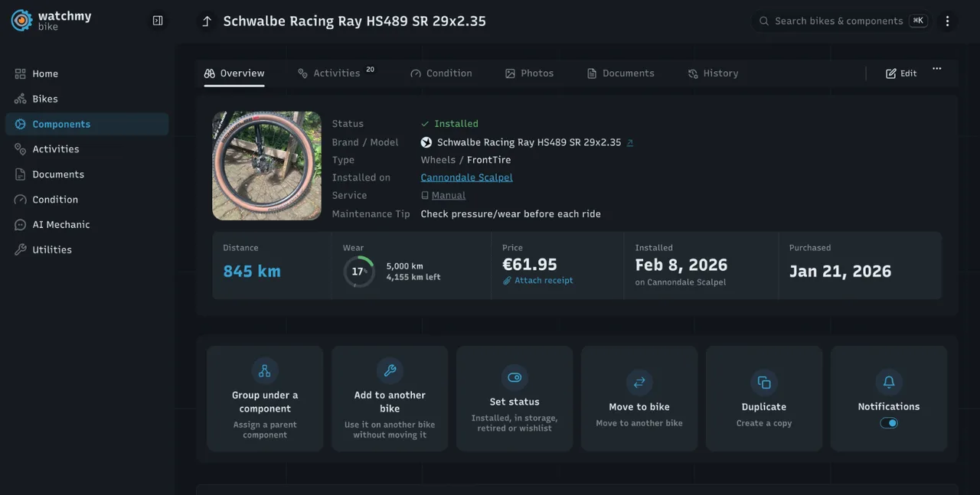The image size is (980, 495).
Task: Click the Add to another bike card
Action: tap(390, 399)
